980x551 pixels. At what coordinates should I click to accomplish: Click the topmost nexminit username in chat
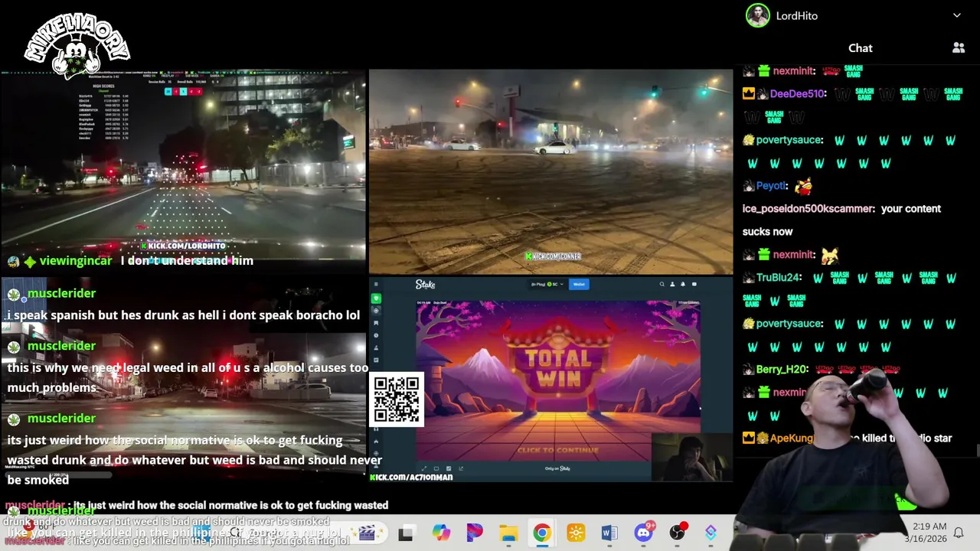tap(793, 70)
